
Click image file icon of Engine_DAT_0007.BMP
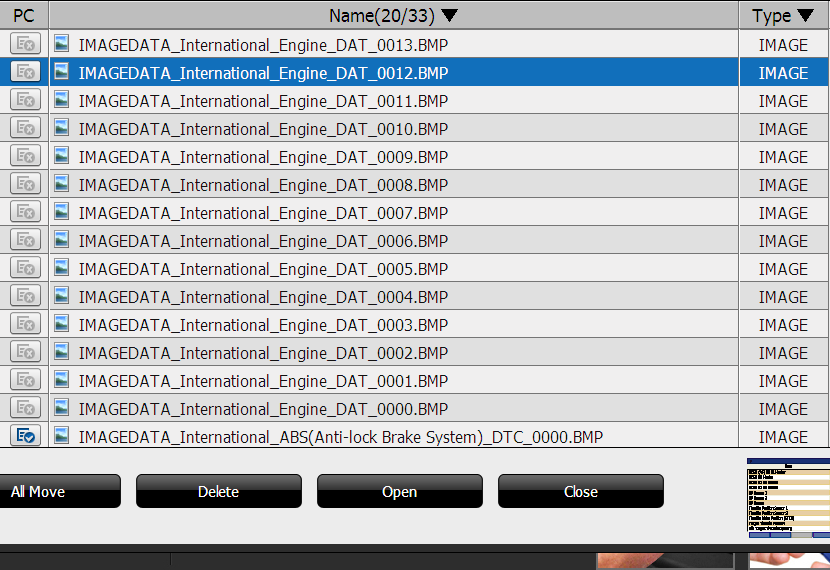click(x=62, y=212)
